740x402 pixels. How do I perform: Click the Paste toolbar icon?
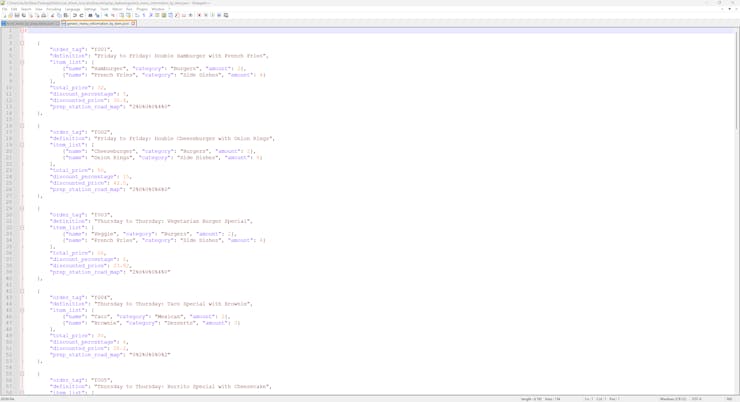pyautogui.click(x=66, y=15)
